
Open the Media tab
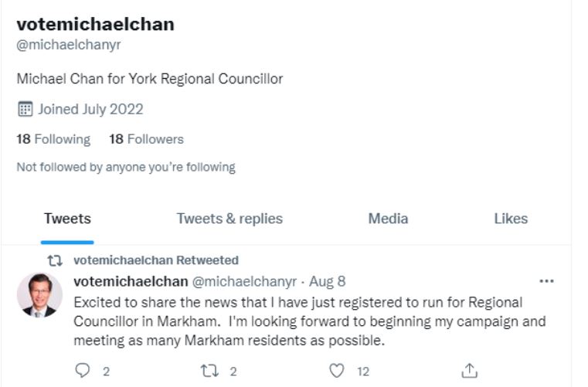click(388, 219)
